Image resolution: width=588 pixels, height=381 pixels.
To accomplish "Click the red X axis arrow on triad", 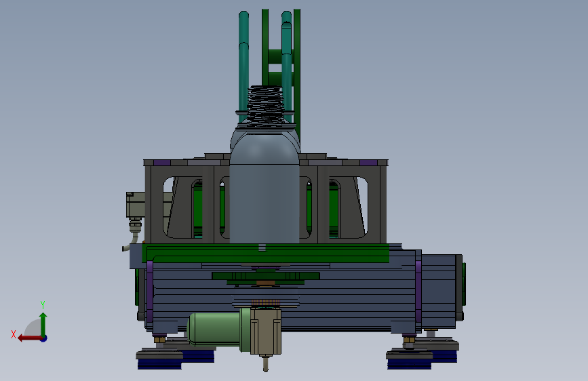I will click(x=29, y=338).
